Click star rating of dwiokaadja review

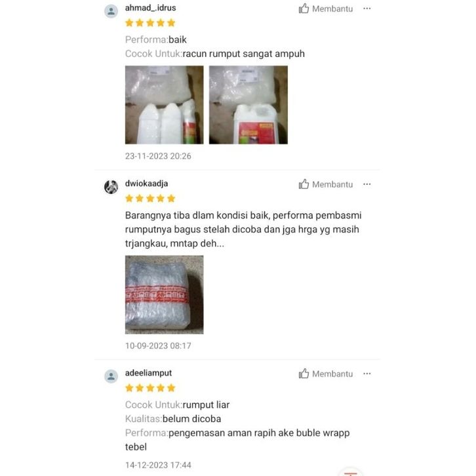[150, 199]
